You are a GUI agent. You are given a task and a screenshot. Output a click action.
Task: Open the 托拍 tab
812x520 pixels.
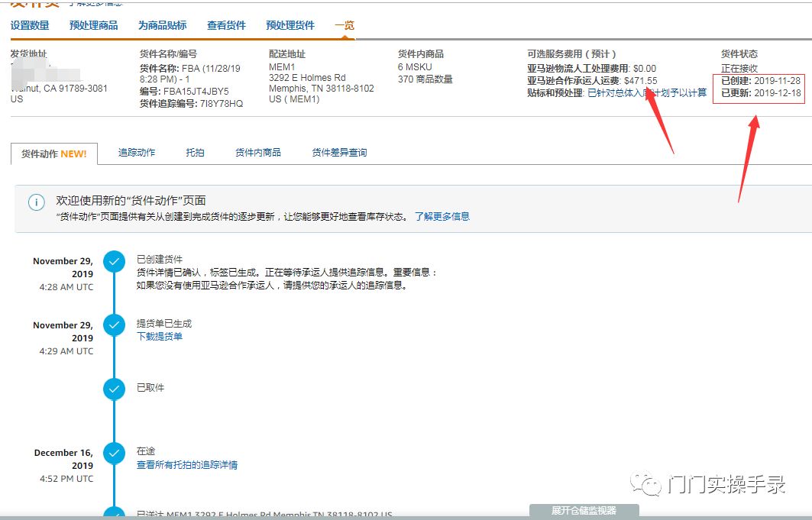click(196, 152)
